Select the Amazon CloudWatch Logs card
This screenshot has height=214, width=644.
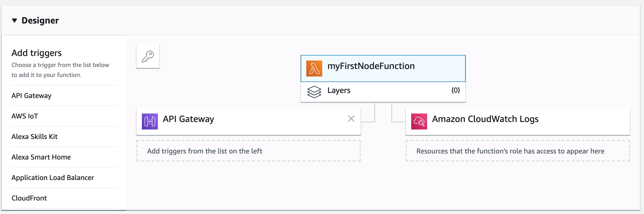click(518, 122)
